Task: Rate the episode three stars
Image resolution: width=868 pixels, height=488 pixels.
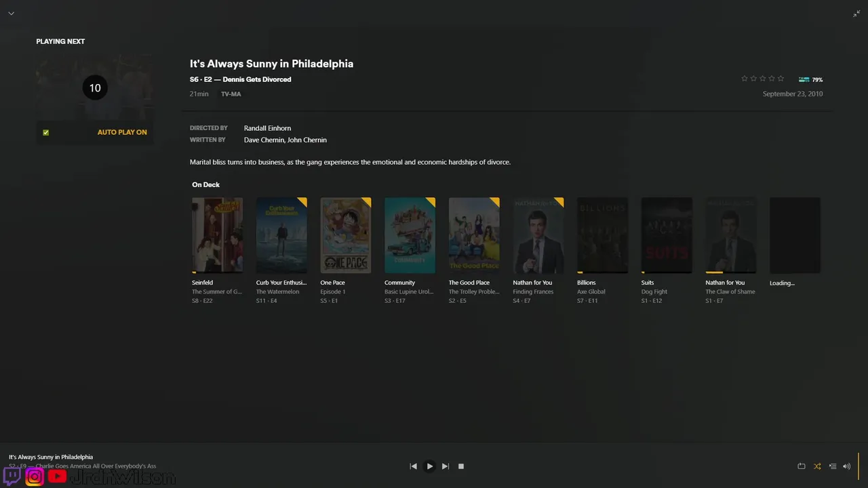Action: tap(762, 79)
